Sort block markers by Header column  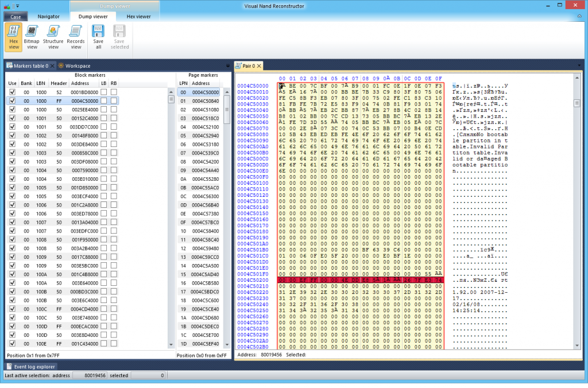[59, 83]
